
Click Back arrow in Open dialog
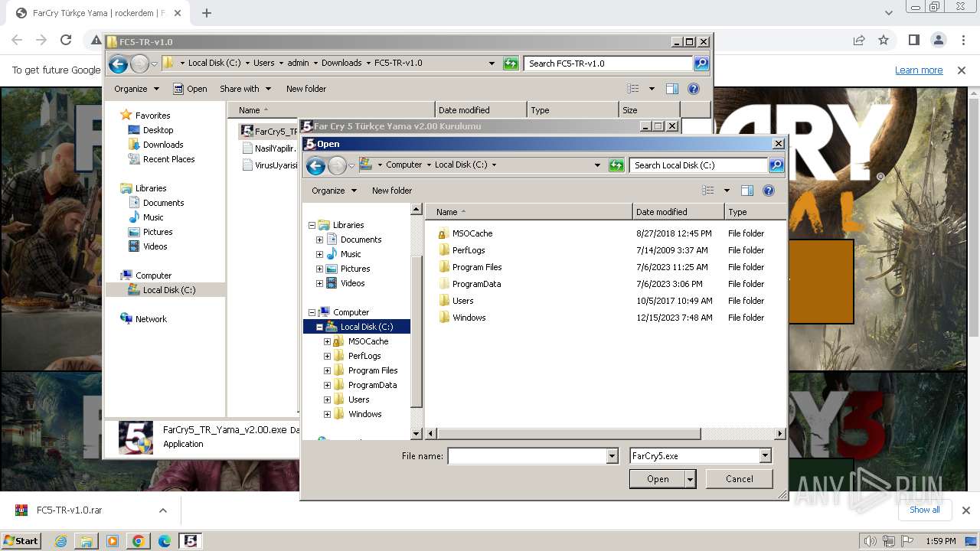coord(315,165)
